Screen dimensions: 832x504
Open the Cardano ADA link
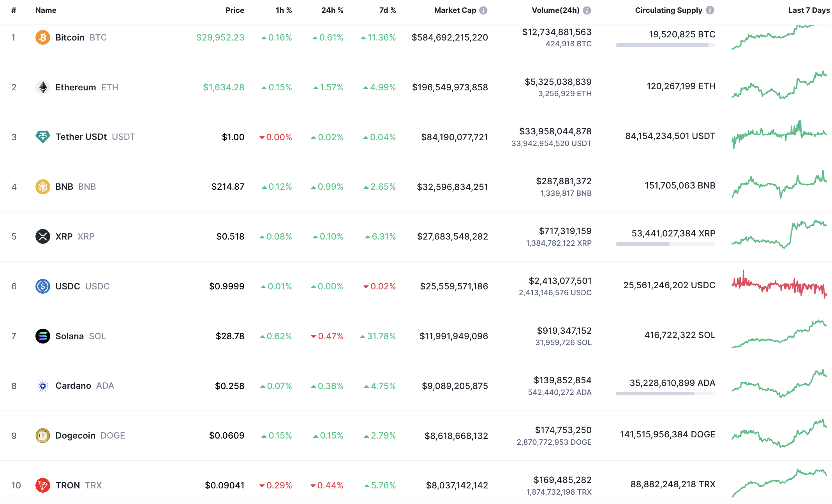[x=73, y=386]
